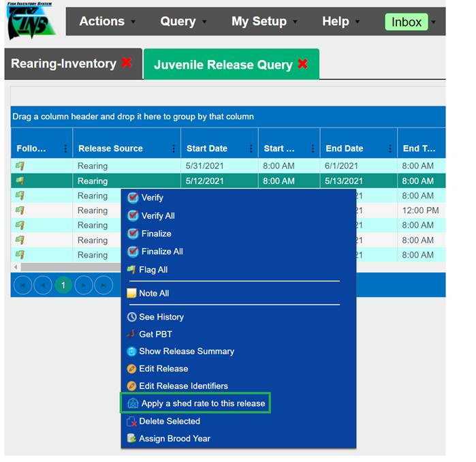Sort by the End Date column header

pos(345,149)
